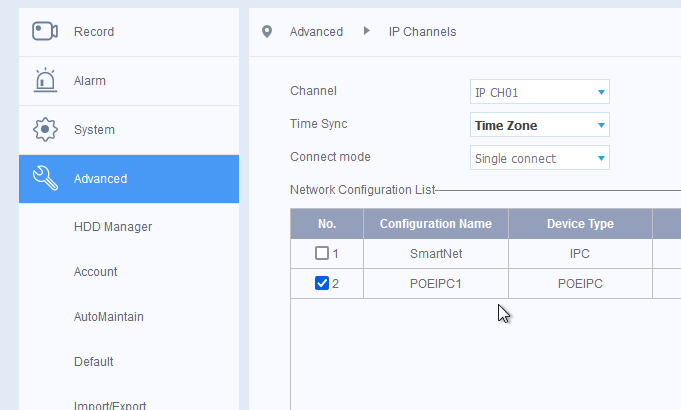Viewport: 681px width, 410px height.
Task: Open the Connect mode dropdown
Action: click(539, 158)
